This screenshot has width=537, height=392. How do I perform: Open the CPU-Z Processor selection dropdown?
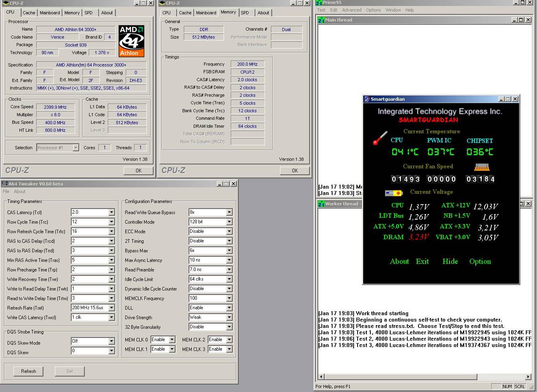click(x=76, y=148)
